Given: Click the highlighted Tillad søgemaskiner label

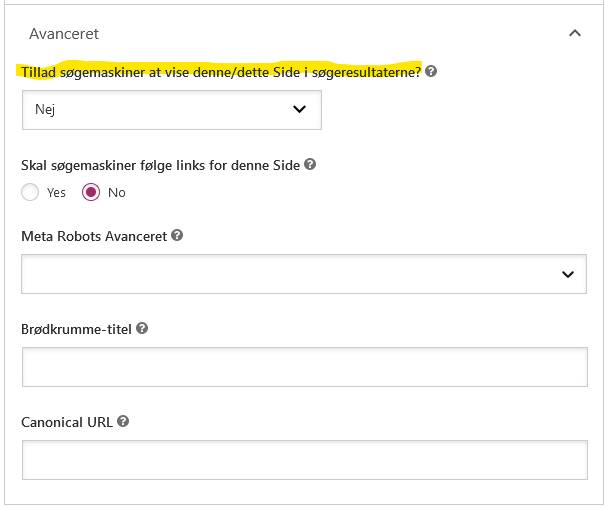Looking at the screenshot, I should click(221, 72).
